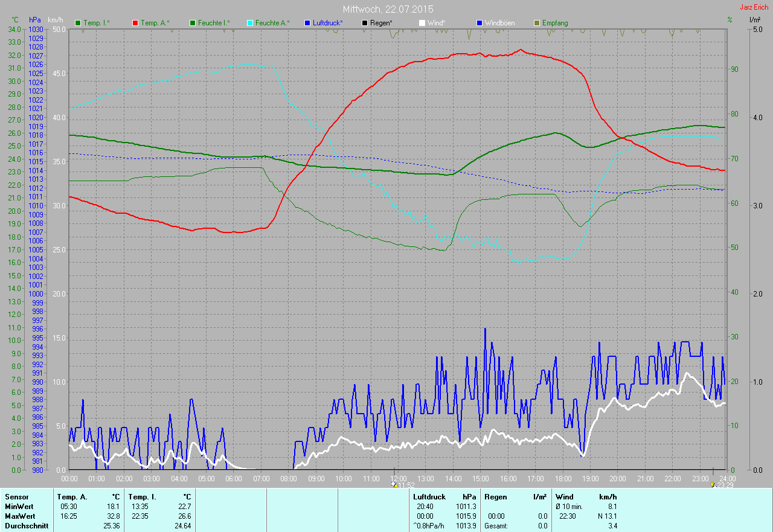Click the black Regen legend square

click(365, 23)
